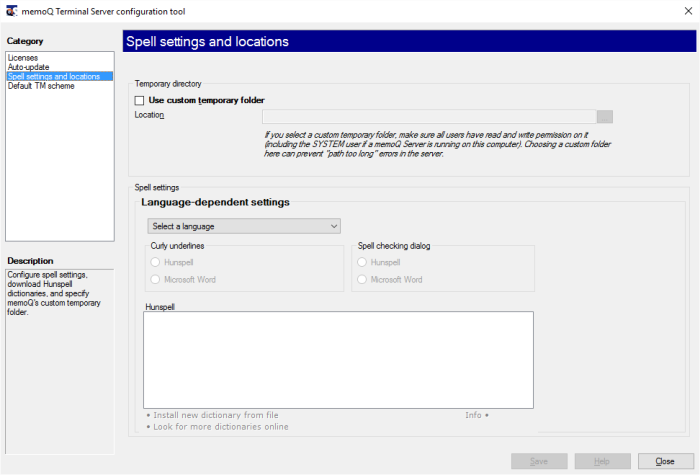This screenshot has width=700, height=475.
Task: Open the Default TM scheme category
Action: (x=41, y=85)
